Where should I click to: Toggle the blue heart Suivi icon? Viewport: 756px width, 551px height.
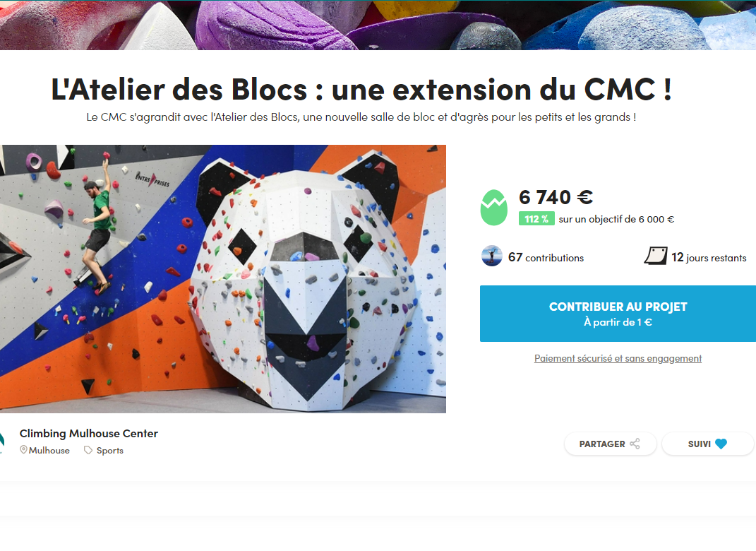tap(721, 444)
